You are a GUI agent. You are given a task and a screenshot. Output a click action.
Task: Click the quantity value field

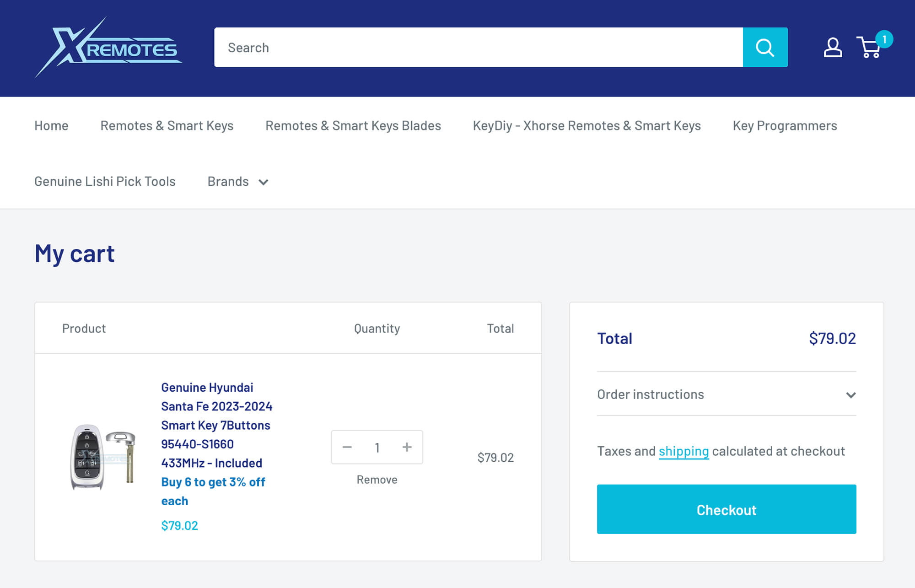tap(377, 447)
